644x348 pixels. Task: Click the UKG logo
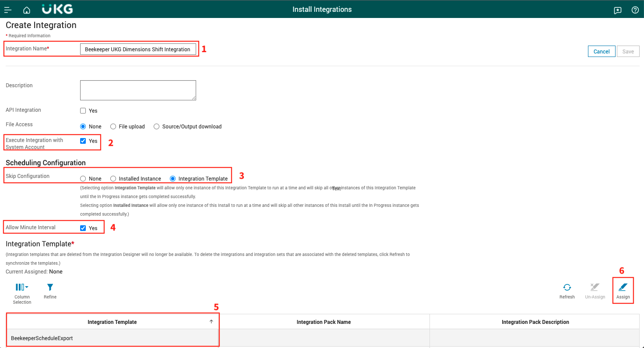[57, 9]
